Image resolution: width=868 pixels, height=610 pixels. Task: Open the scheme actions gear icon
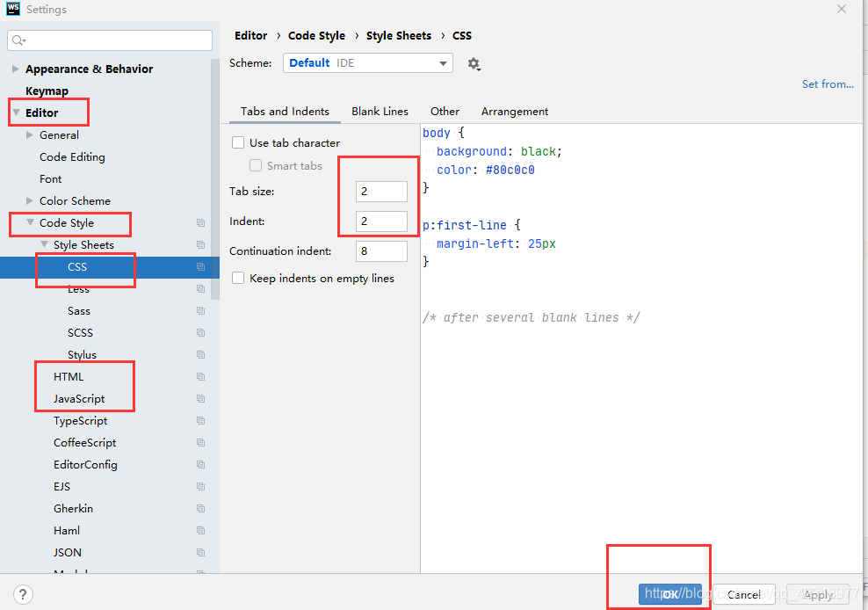pyautogui.click(x=474, y=63)
